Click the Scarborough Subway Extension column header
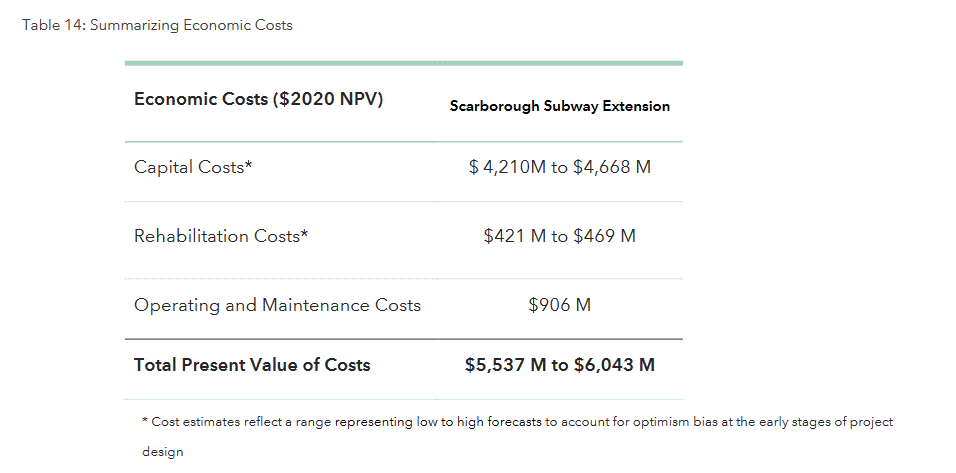 tap(559, 106)
